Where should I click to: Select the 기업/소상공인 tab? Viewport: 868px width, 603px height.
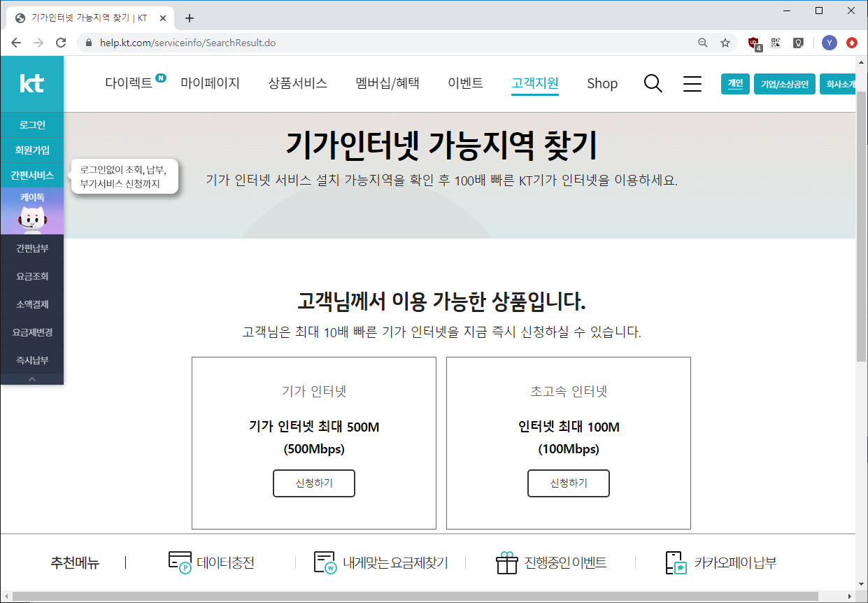tap(785, 84)
